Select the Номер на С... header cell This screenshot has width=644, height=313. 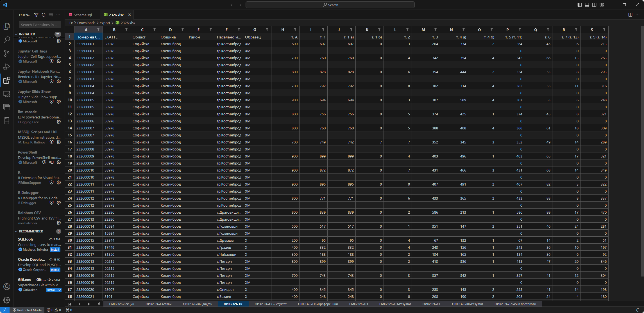[89, 37]
